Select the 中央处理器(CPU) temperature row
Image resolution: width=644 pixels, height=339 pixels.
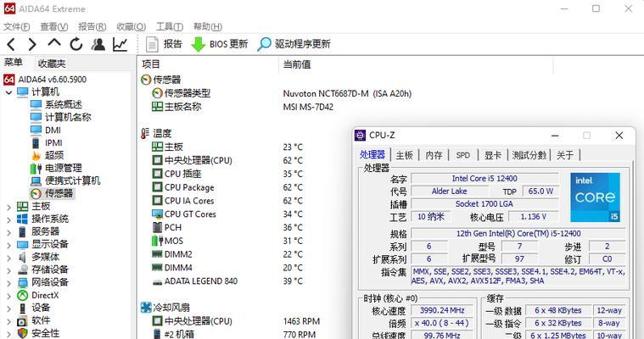coord(227,160)
